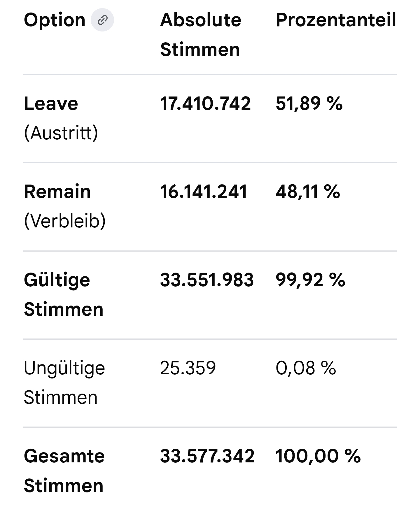
Task: Click the Gültige Stimmen row label
Action: (x=64, y=294)
